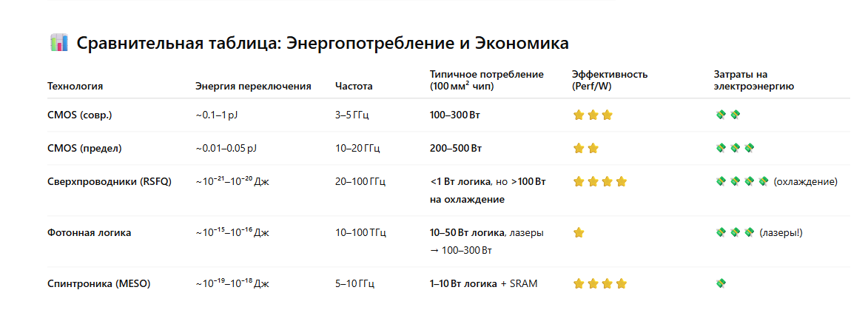Click the Фотонная логика row label
868x327 pixels.
tap(89, 233)
